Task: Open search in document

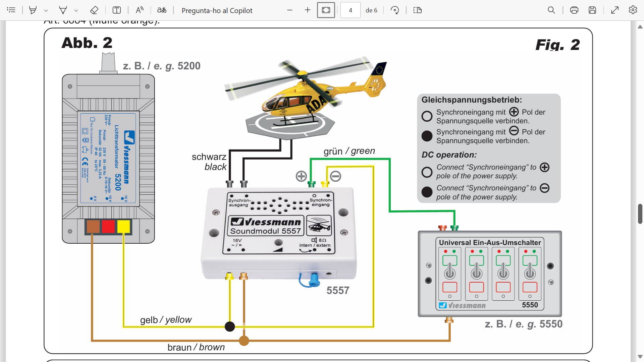Action: [x=551, y=10]
